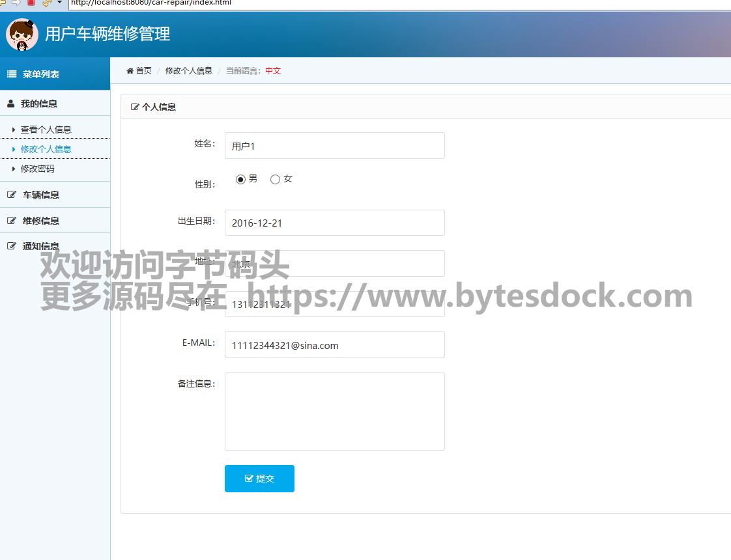Expand 查看个人信息 in the sidebar

pyautogui.click(x=46, y=130)
